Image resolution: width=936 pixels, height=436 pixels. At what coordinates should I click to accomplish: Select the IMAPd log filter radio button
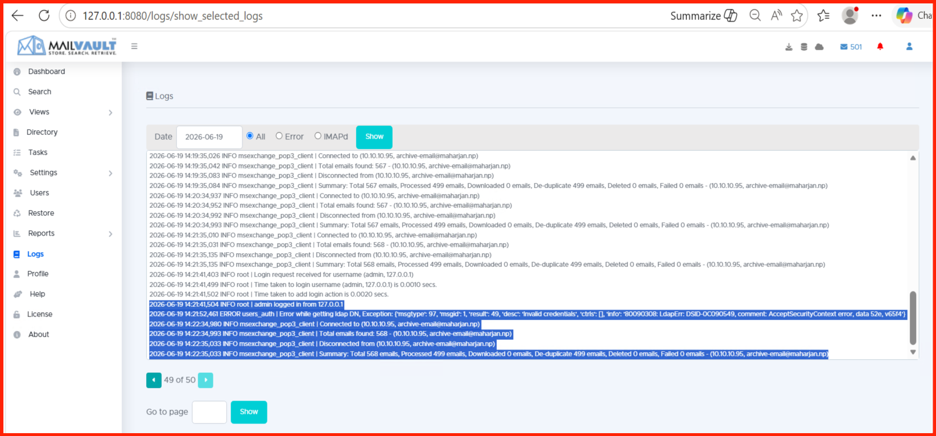coord(318,136)
